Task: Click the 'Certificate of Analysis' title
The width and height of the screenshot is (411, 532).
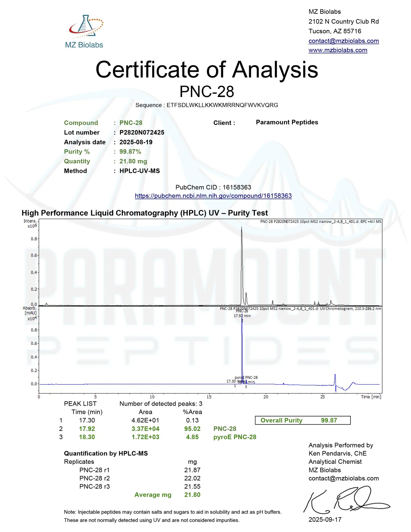Action: [207, 70]
